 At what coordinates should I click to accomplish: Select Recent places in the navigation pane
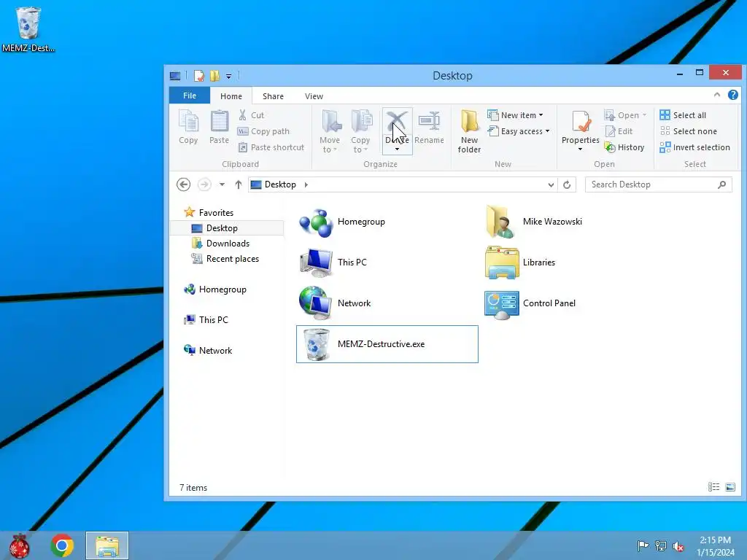point(225,259)
